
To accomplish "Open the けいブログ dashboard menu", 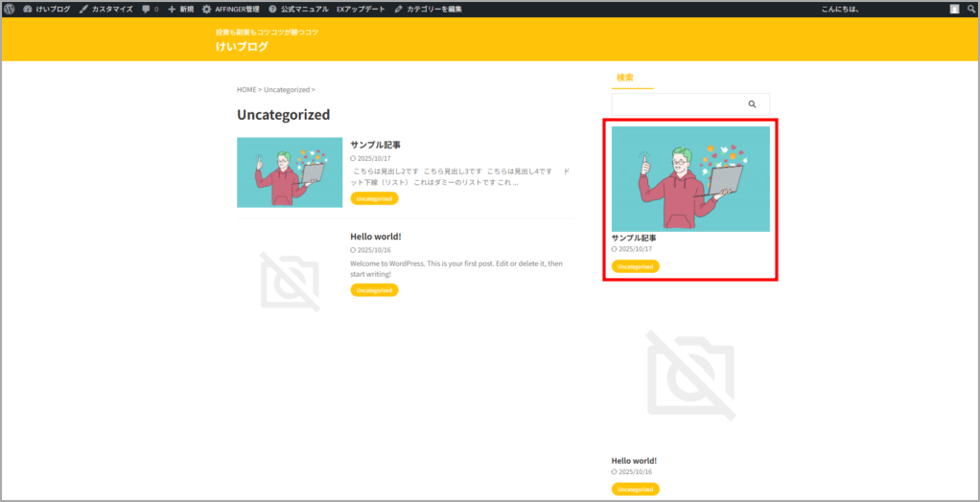I will click(46, 9).
